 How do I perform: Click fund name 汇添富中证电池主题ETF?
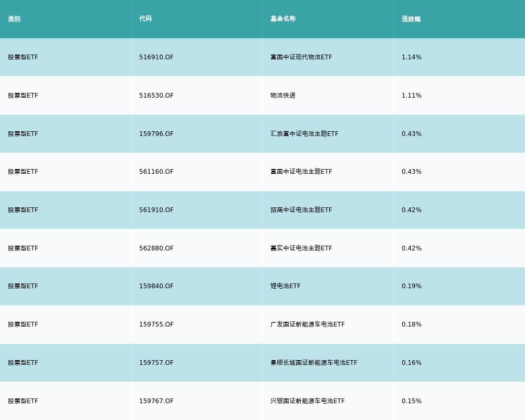pos(304,134)
